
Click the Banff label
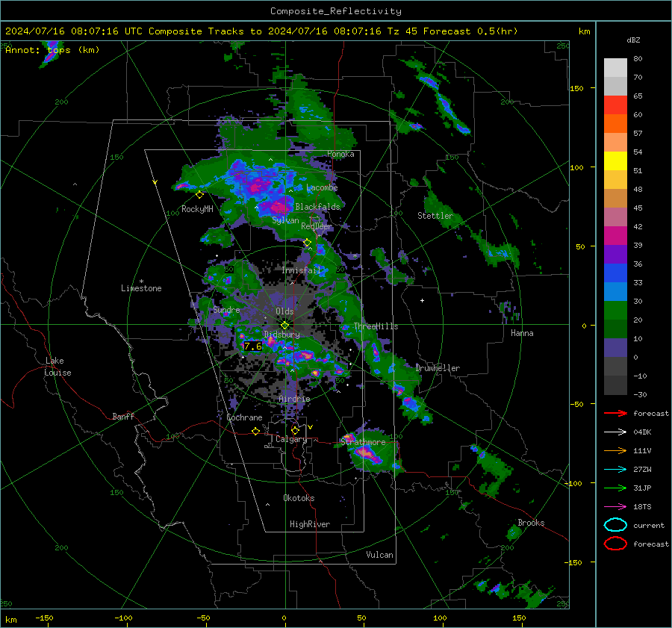tap(123, 417)
